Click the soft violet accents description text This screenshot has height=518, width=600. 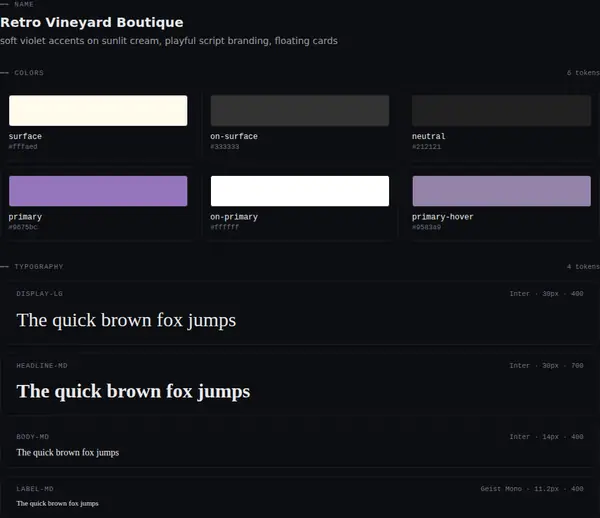coord(169,41)
